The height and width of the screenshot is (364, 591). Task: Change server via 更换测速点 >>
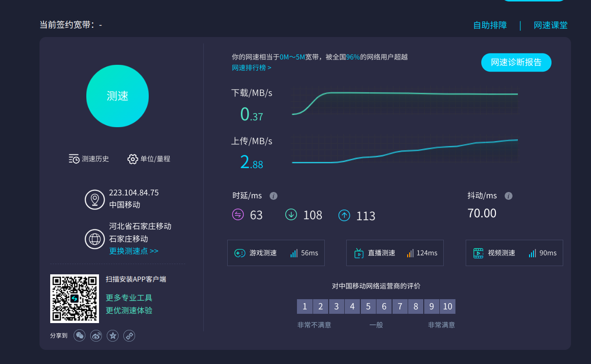point(134,251)
